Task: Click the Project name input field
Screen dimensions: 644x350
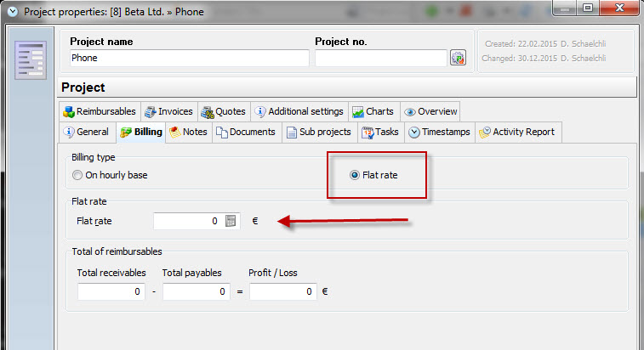Action: pos(189,58)
